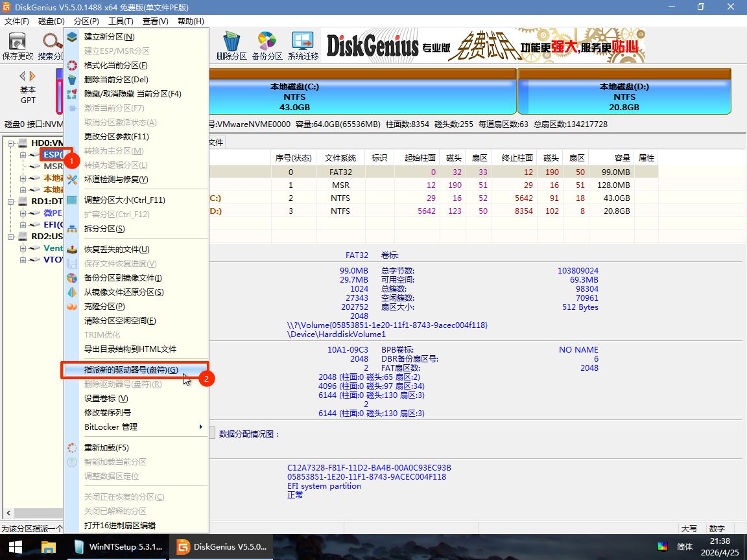Expand the Ventoy partition tree node
Screen dimensions: 747x560
pos(23,248)
